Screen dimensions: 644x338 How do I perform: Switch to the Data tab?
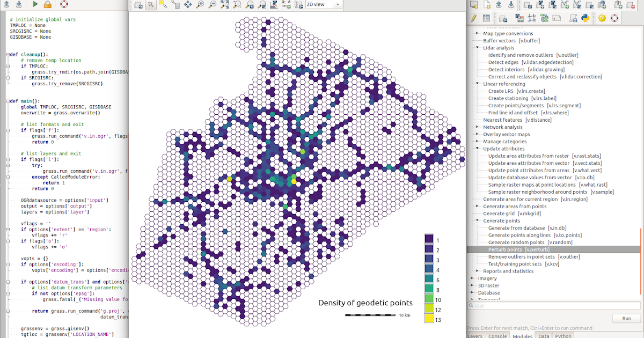[x=544, y=335]
